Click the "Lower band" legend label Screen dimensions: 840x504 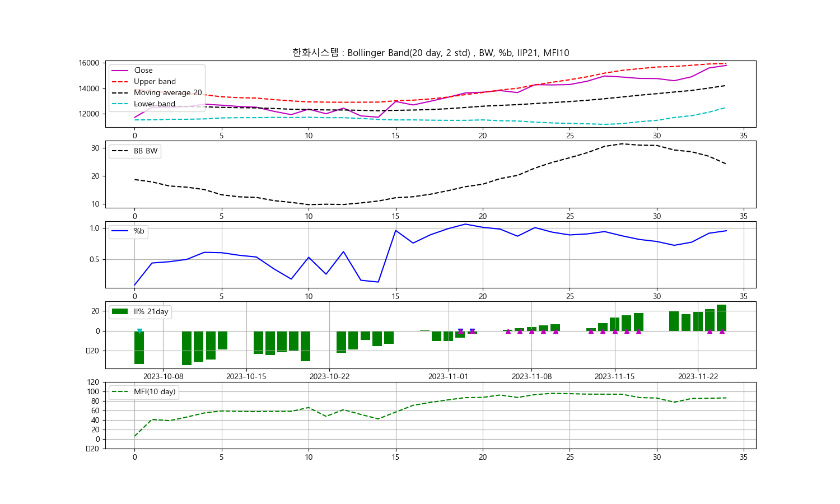(x=155, y=104)
